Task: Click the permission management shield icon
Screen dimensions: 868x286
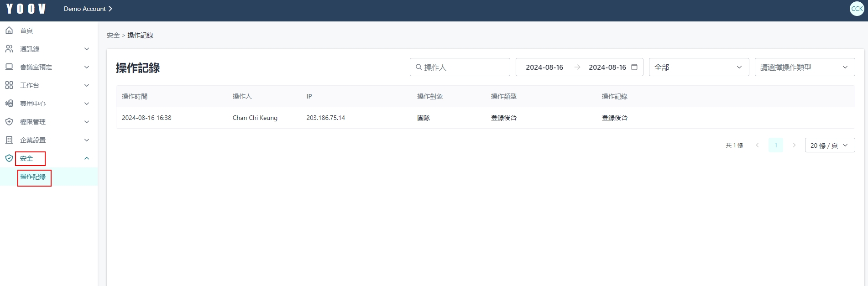Action: [9, 122]
